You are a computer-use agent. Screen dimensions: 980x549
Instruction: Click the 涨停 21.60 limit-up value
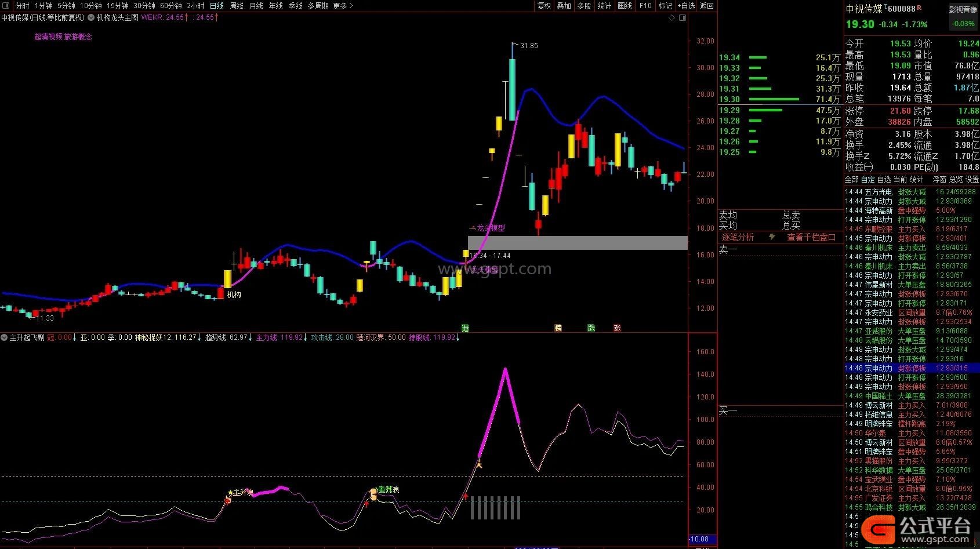900,111
